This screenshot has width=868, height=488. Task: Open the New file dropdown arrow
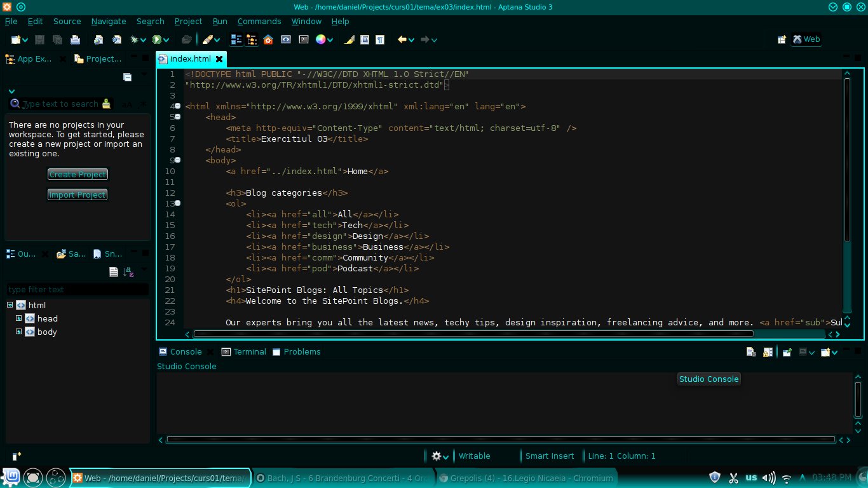(x=25, y=40)
